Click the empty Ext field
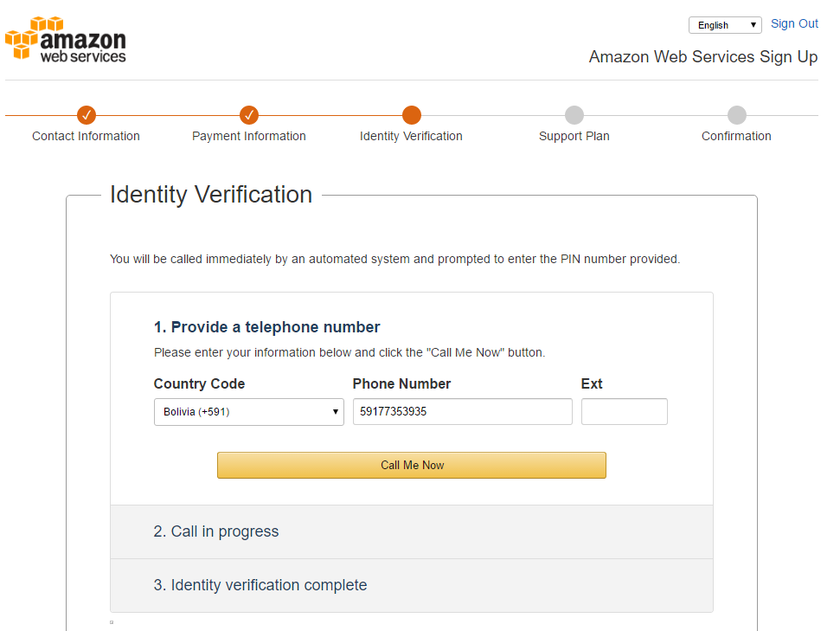Viewport: 840px width, 631px height. (x=624, y=411)
